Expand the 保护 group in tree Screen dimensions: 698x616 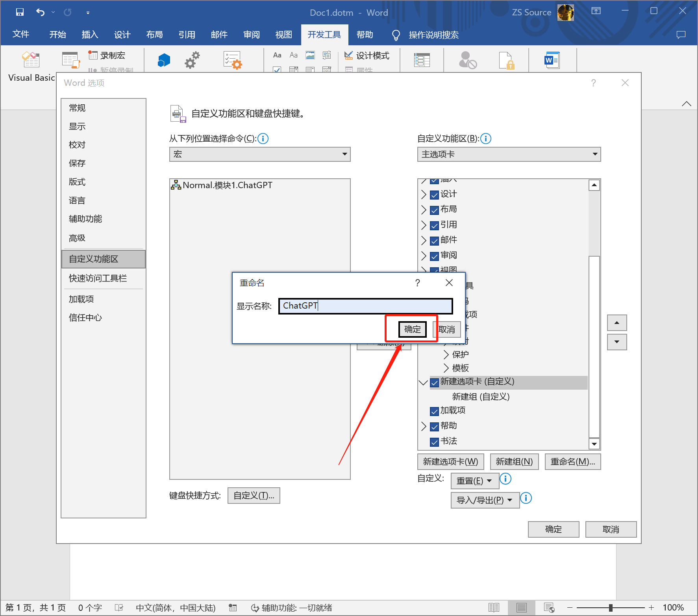(x=446, y=355)
